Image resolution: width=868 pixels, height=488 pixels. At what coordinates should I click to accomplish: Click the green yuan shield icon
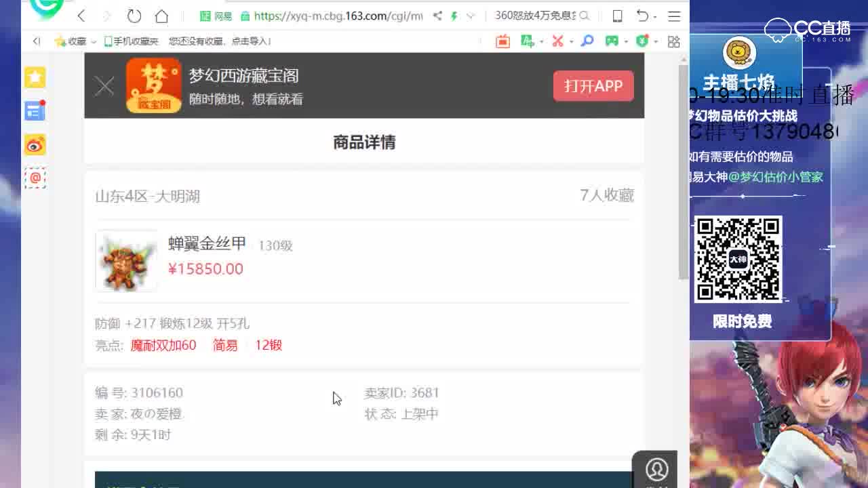click(642, 41)
